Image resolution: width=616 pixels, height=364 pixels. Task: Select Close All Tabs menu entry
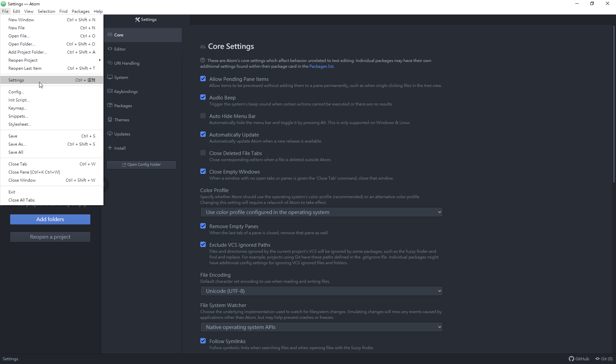[52, 200]
